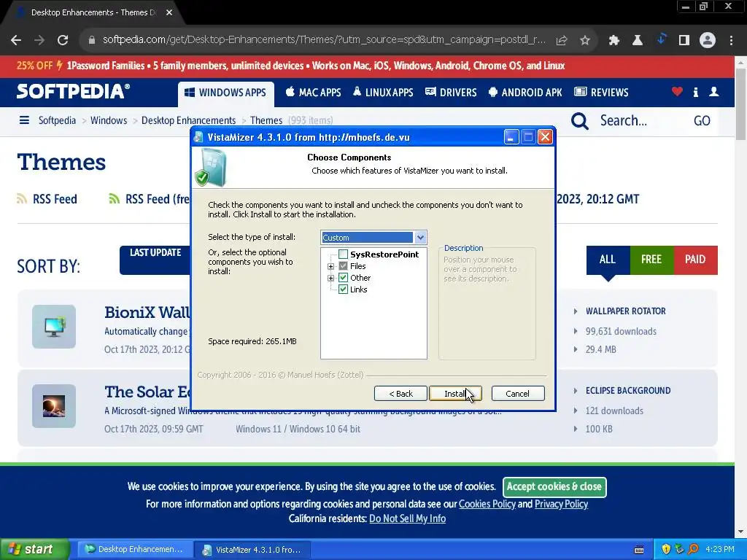This screenshot has height=560, width=747.
Task: Cancel the VistaMizer installer
Action: point(518,394)
